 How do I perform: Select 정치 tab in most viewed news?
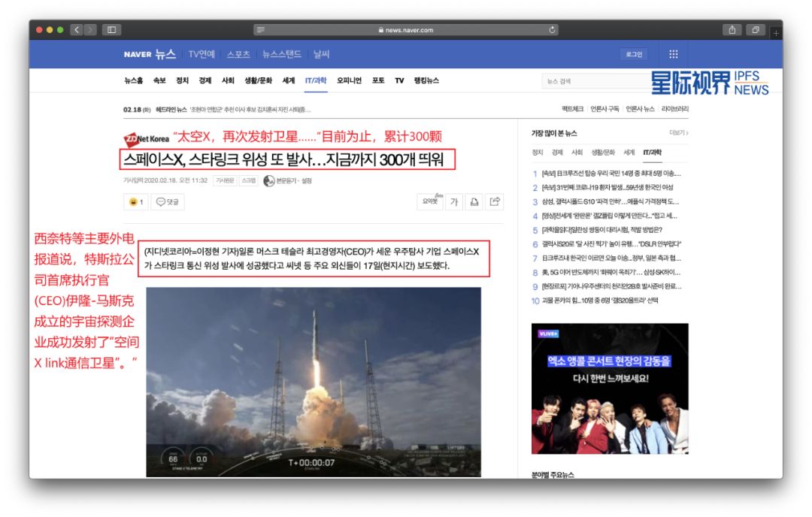(x=538, y=152)
